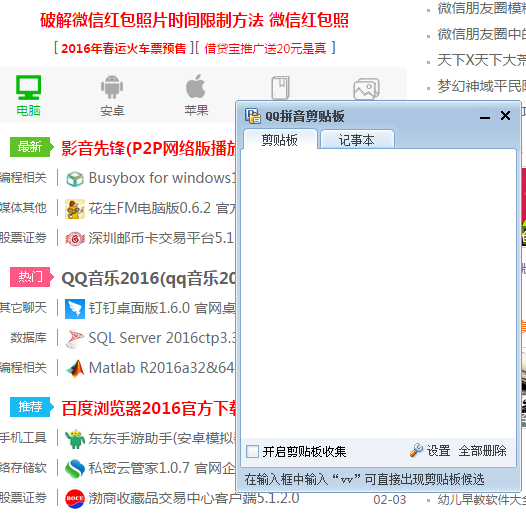Open the Busybox for windows link

[x=162, y=178]
